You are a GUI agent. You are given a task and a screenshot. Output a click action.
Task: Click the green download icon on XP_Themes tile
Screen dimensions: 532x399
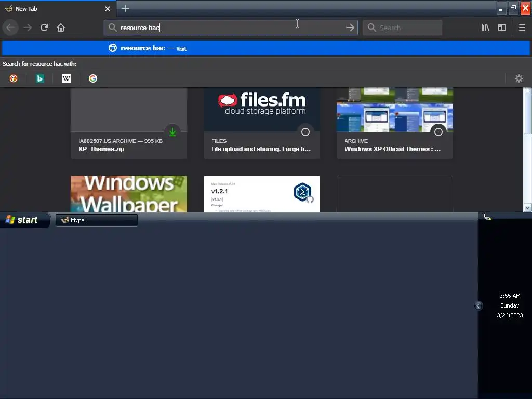[x=172, y=131]
